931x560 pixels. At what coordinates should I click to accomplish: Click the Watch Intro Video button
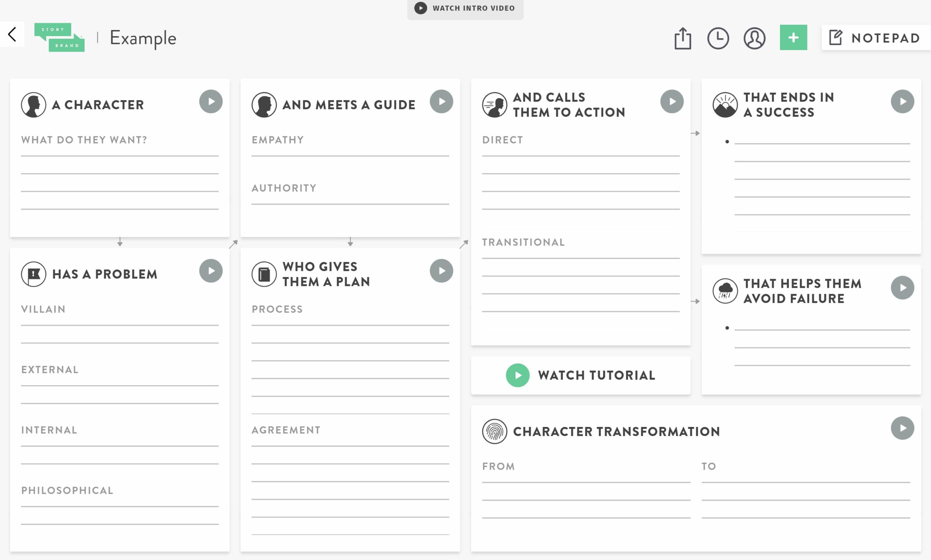[465, 8]
